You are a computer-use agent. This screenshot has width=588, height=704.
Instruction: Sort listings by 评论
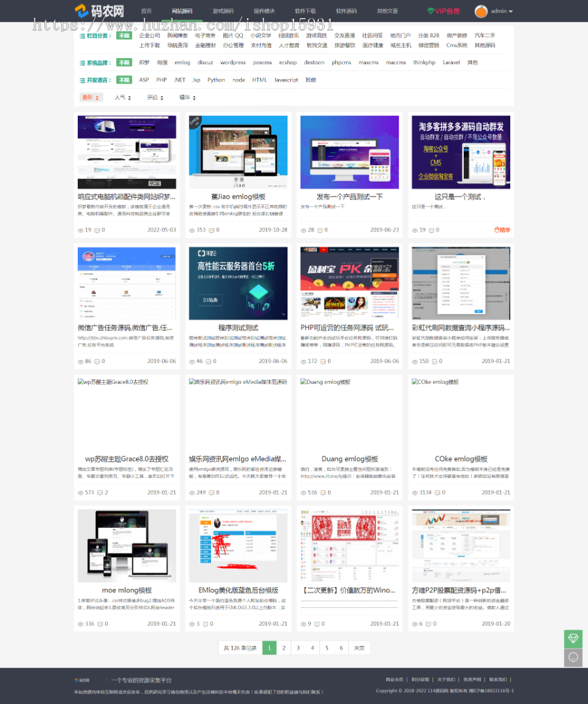155,97
